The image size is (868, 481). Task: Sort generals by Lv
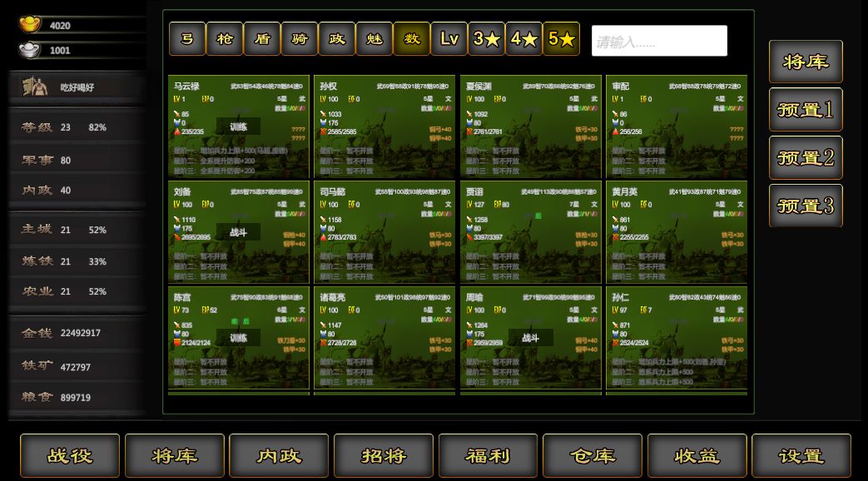tap(449, 39)
